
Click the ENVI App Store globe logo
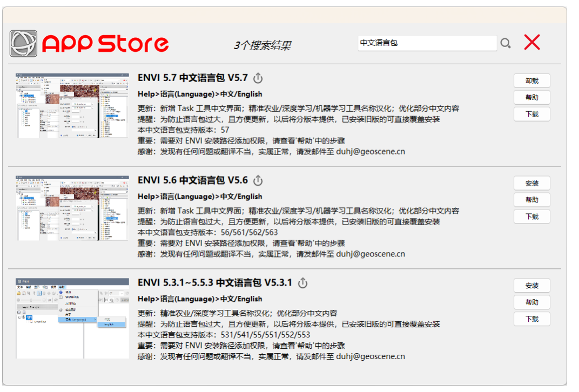pos(23,44)
